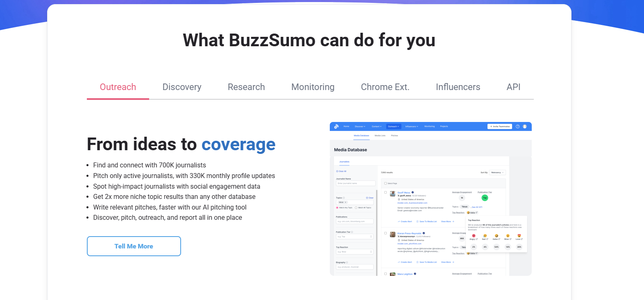Click Clear link beside Topics in preview

(x=370, y=198)
